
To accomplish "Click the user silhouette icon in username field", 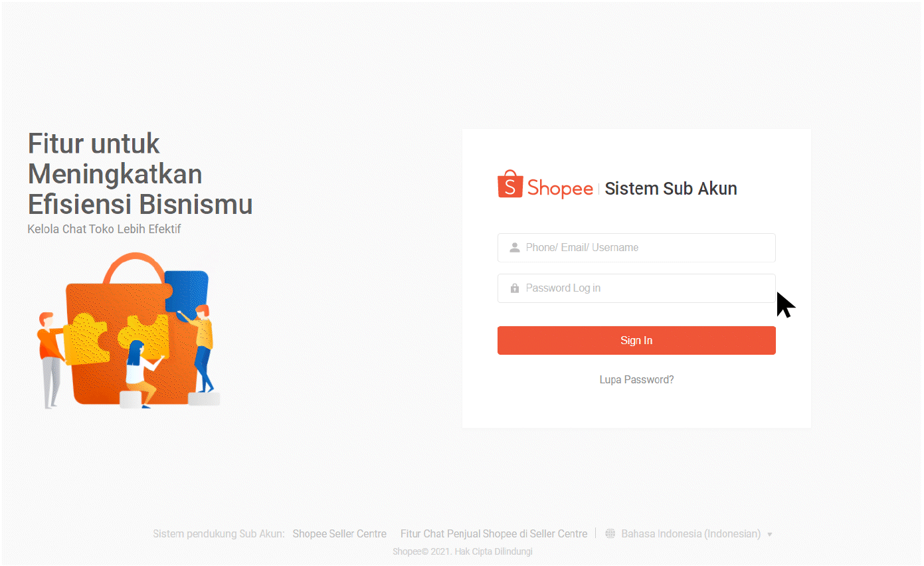I will tap(514, 248).
